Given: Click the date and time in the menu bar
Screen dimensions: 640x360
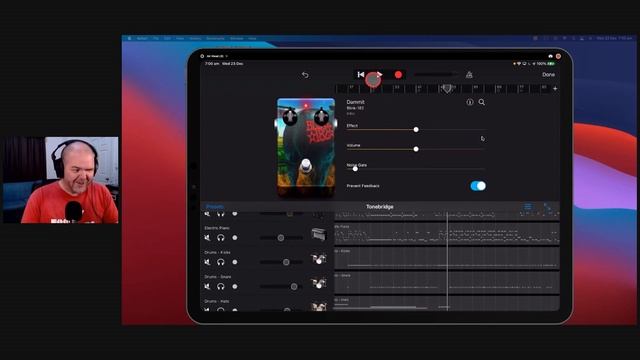Looking at the screenshot, I should click(614, 38).
